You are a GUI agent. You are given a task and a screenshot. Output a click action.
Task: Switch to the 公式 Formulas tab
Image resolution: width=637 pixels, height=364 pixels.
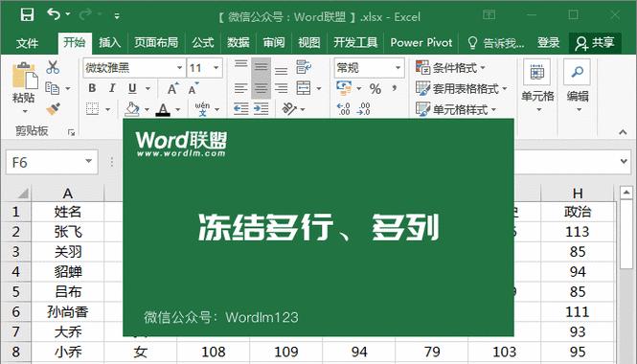[203, 43]
